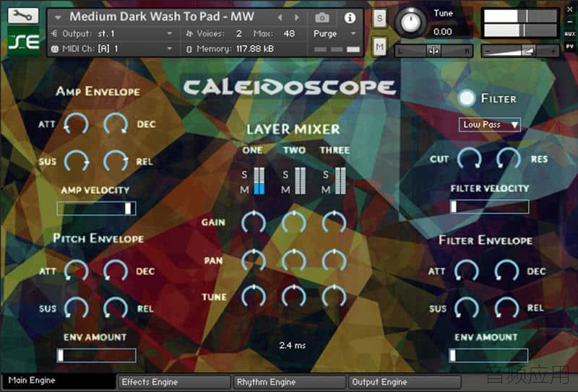Adjust Amp Velocity slider
The image size is (578, 392).
coord(96,208)
